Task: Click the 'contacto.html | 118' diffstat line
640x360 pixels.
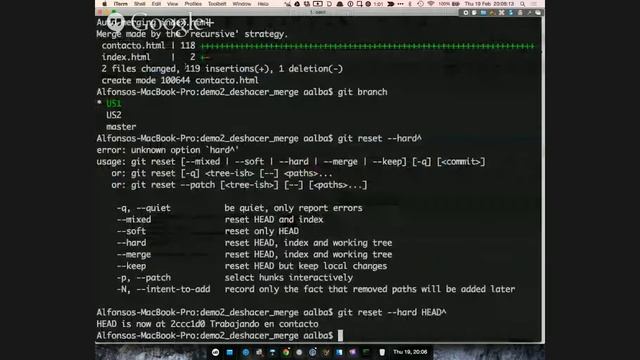Action: click(318, 46)
